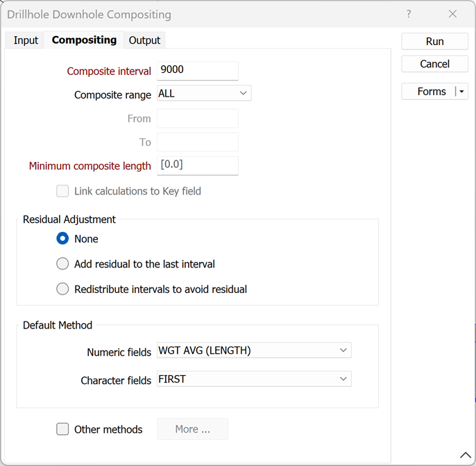Choose Add residual to the last interval
This screenshot has width=476, height=466.
pyautogui.click(x=63, y=264)
